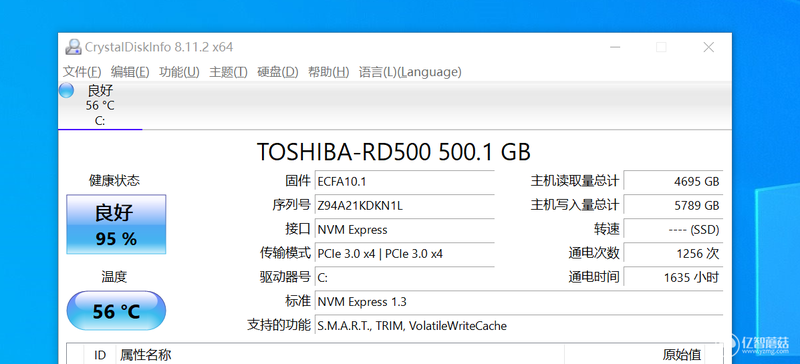
Task: Click the serial number field Z94A21KDKN1L
Action: [x=405, y=205]
